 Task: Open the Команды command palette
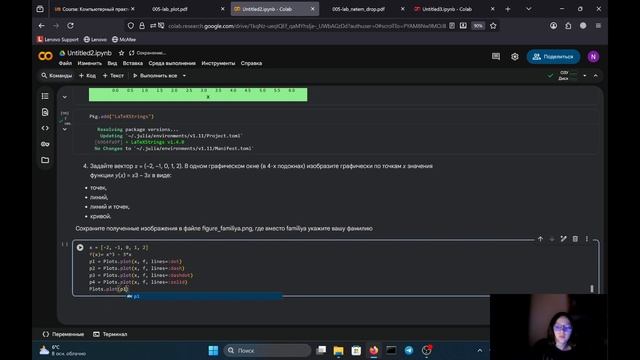point(57,76)
